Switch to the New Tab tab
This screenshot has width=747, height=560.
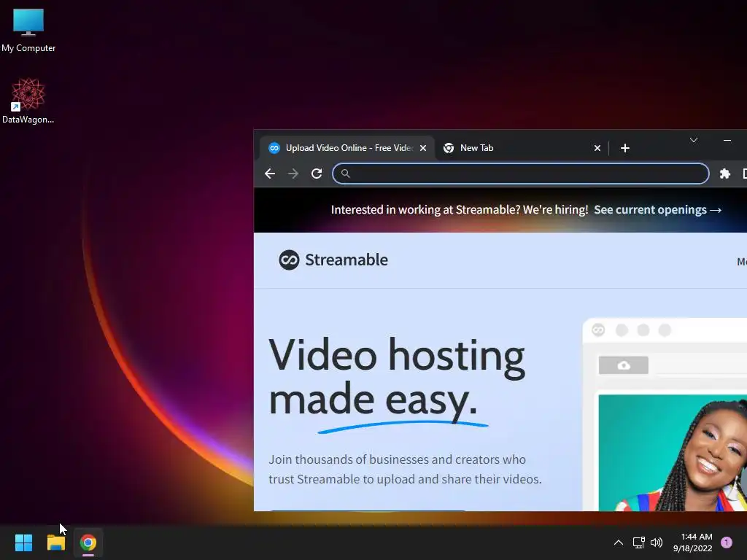(x=522, y=148)
